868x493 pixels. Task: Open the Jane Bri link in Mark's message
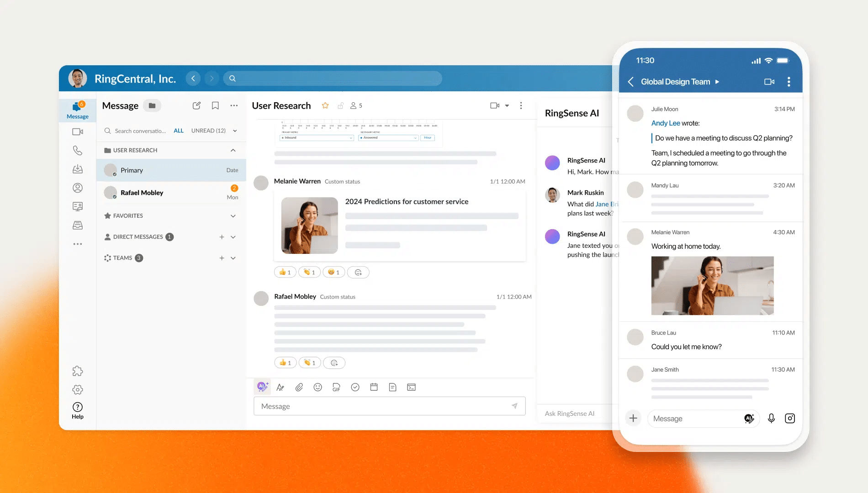click(605, 204)
